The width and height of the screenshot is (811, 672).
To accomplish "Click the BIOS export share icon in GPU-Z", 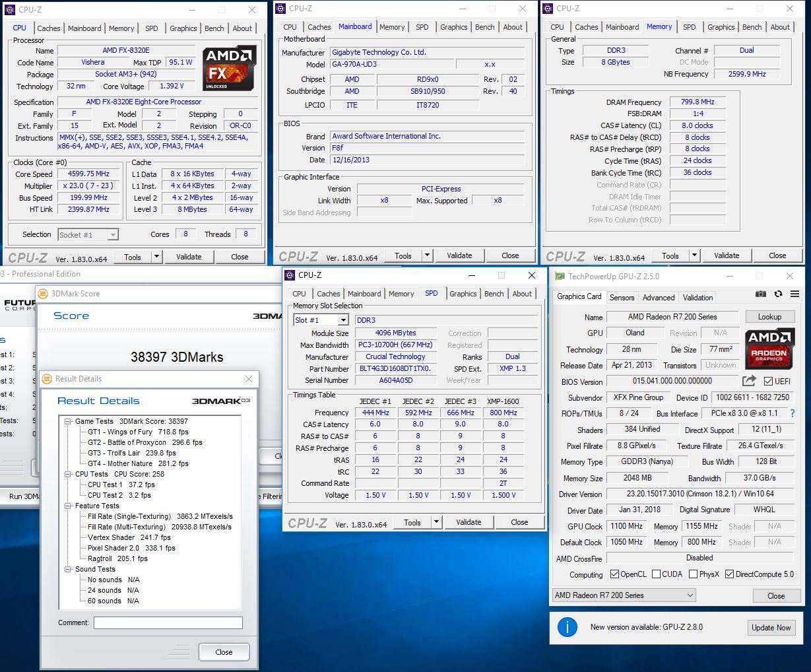I will pyautogui.click(x=749, y=381).
